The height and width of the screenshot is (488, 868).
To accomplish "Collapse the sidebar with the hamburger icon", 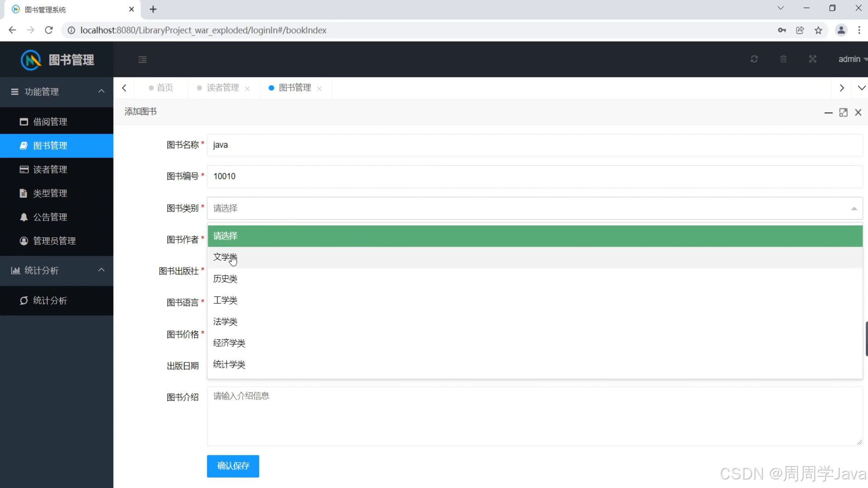I will (142, 59).
